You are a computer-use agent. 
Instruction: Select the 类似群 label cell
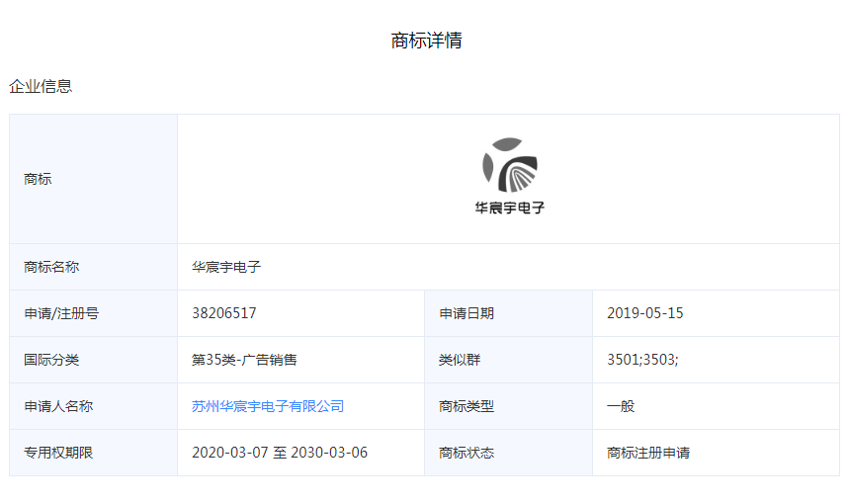click(x=460, y=360)
